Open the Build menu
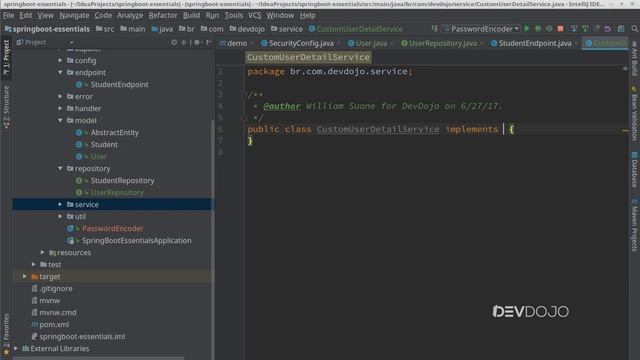This screenshot has height=360, width=640. tap(191, 16)
